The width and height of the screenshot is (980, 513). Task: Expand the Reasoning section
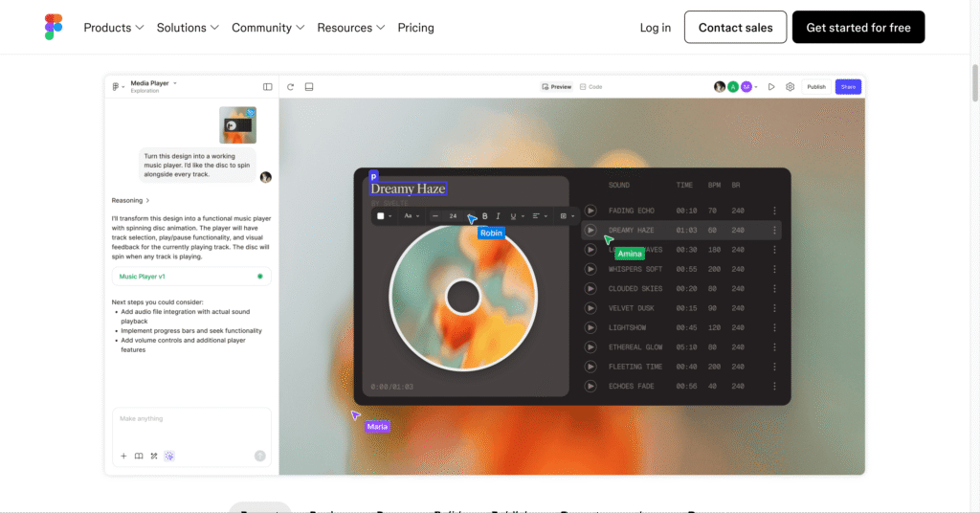[130, 201]
